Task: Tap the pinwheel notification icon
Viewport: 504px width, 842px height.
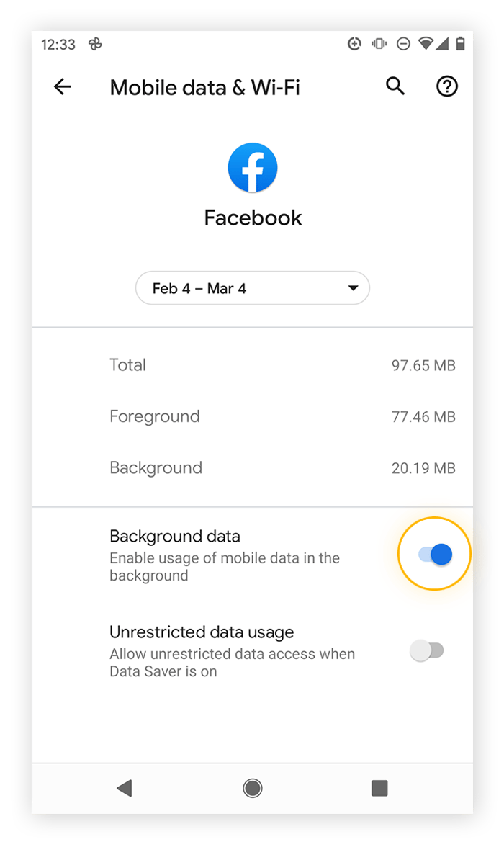Action: [95, 44]
